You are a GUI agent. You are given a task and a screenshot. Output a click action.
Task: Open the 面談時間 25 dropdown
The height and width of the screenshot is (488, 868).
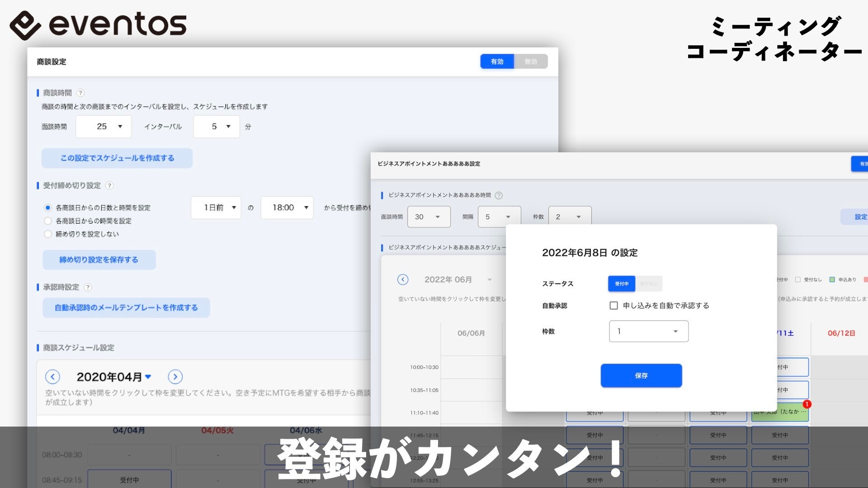click(104, 127)
